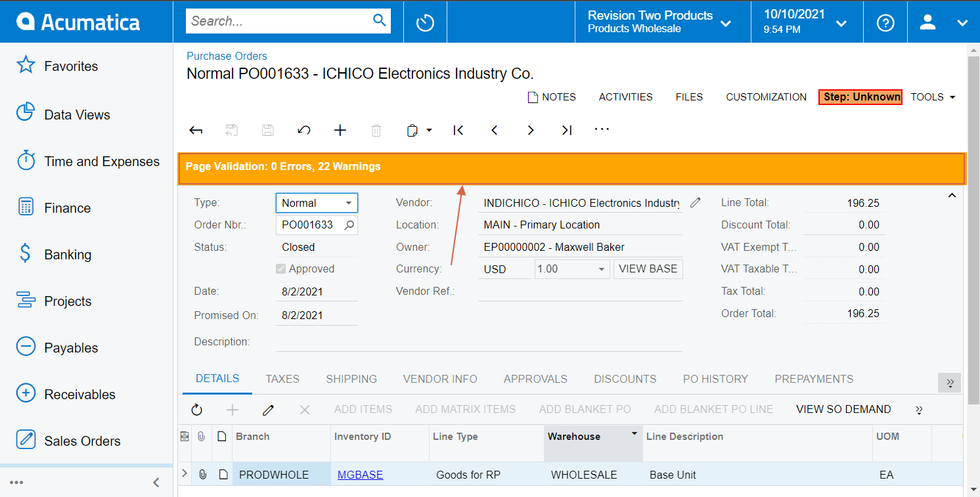Open the Type dropdown

(x=348, y=203)
